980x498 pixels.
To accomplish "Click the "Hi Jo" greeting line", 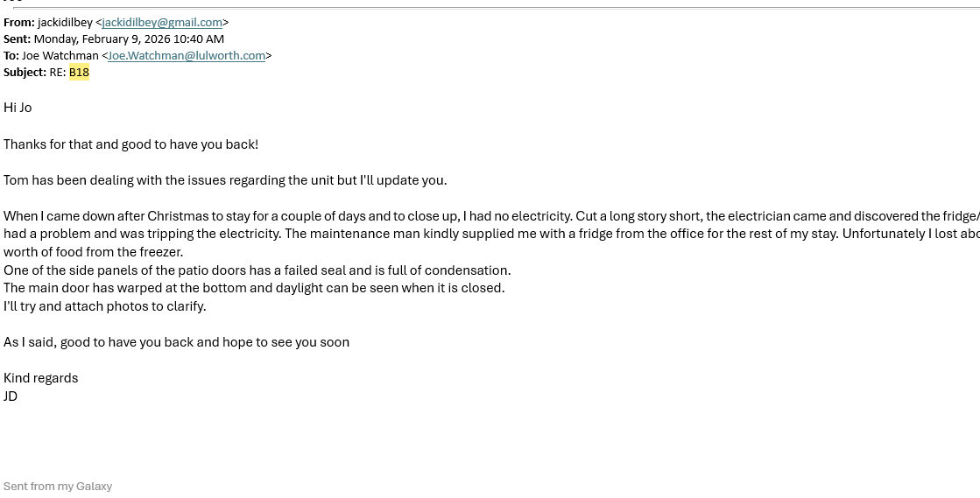I will pyautogui.click(x=18, y=108).
